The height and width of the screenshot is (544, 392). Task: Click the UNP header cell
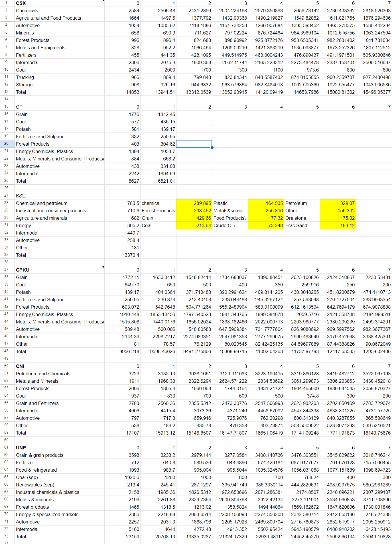[x=59, y=448]
